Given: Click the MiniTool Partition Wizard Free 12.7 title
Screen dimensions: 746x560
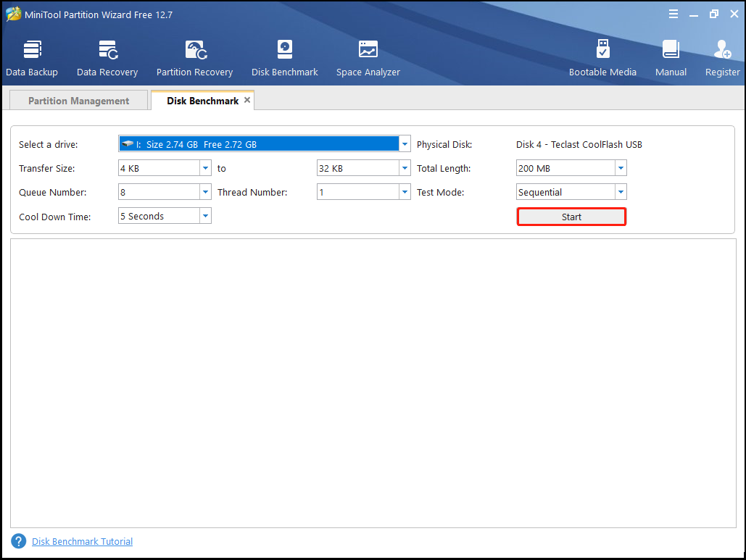Looking at the screenshot, I should [x=99, y=14].
